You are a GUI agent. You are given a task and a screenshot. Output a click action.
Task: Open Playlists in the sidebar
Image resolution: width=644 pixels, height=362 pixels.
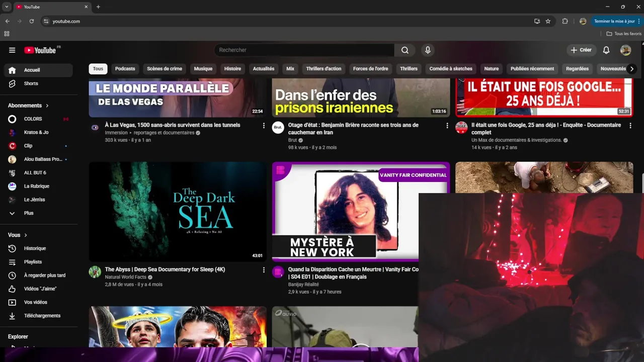click(x=38, y=262)
